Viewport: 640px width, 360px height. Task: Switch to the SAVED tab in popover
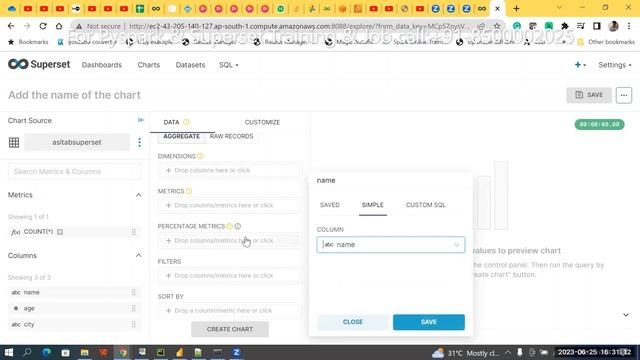(330, 205)
